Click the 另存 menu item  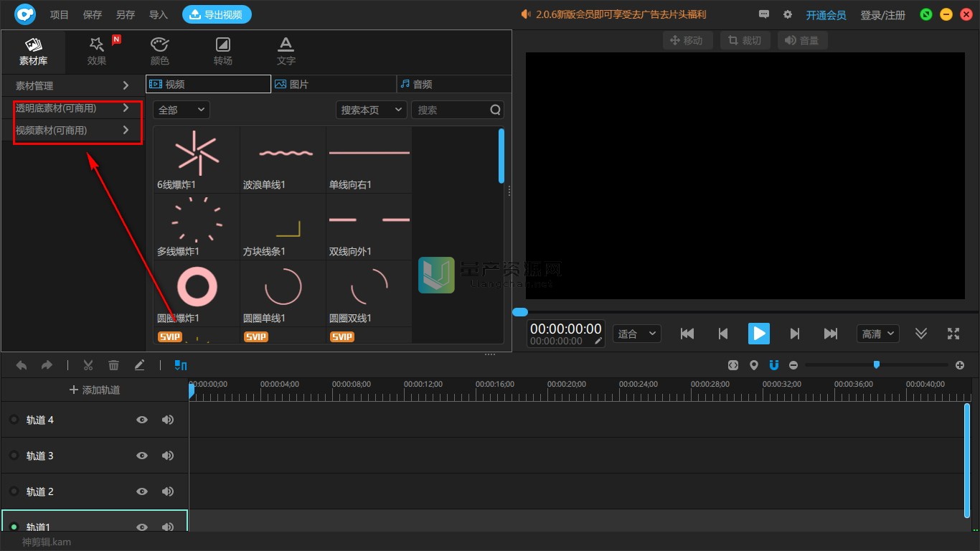125,14
